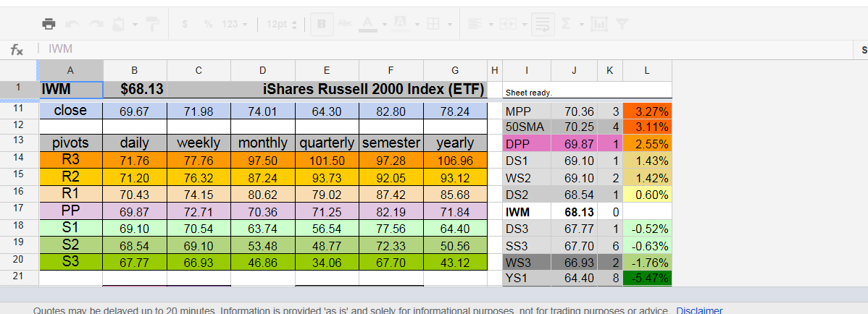Format as currency with dollar icon
The width and height of the screenshot is (868, 314).
(185, 25)
